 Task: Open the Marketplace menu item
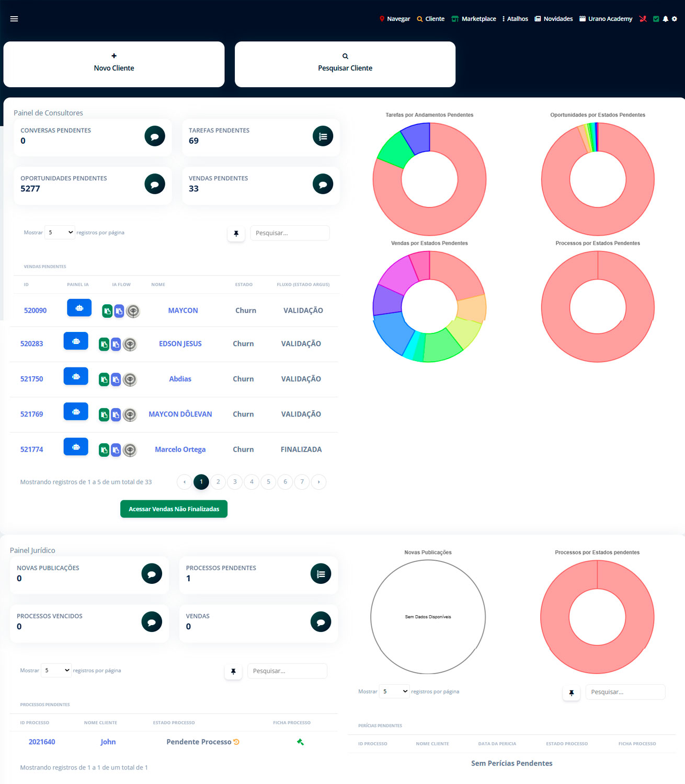tap(474, 19)
